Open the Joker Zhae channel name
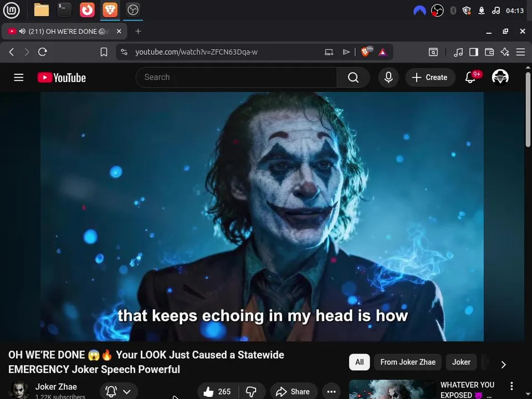532x399 pixels. [x=56, y=387]
